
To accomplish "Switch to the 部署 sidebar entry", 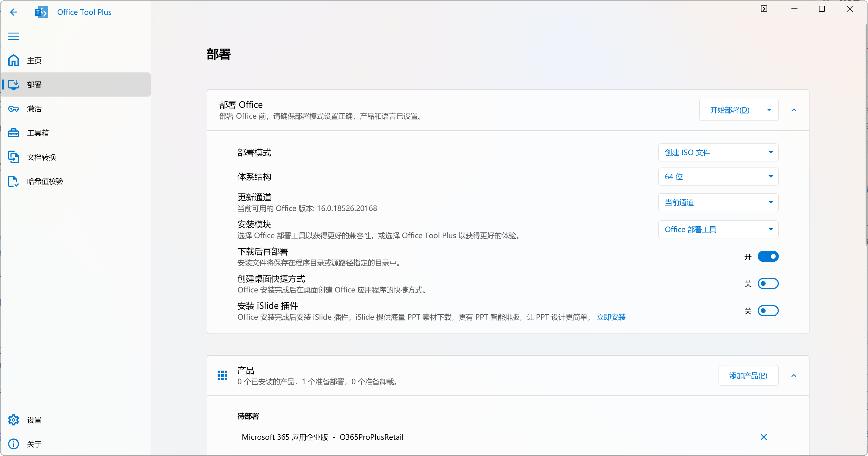I will click(34, 85).
